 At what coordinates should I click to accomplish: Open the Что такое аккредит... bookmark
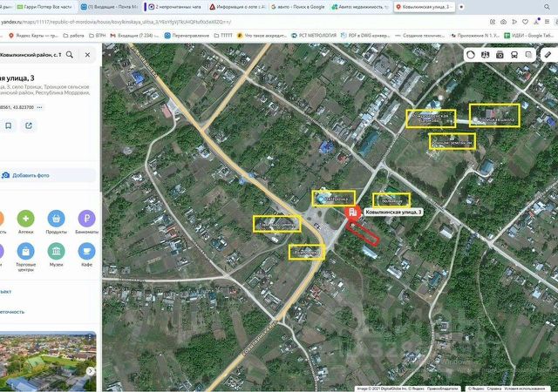click(x=262, y=36)
